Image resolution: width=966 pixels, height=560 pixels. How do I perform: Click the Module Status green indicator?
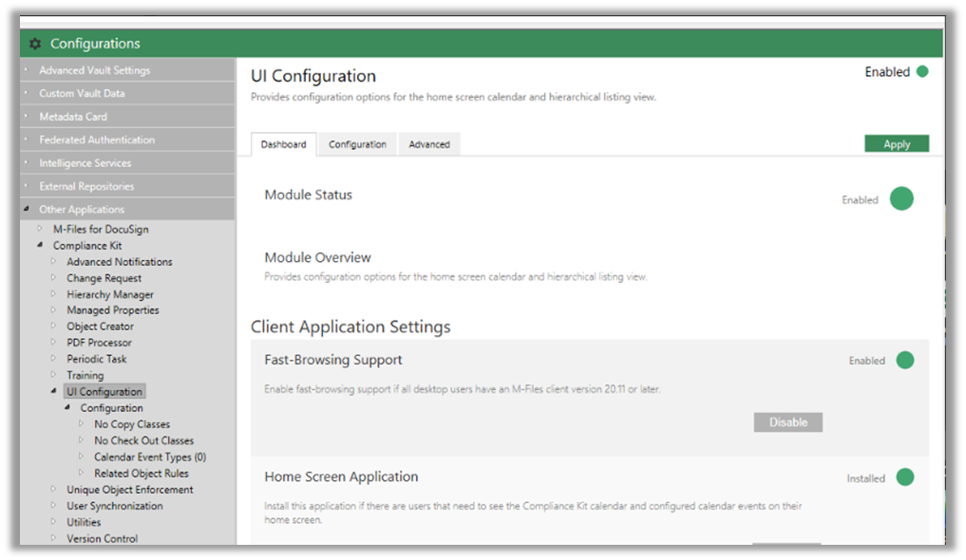coord(901,198)
